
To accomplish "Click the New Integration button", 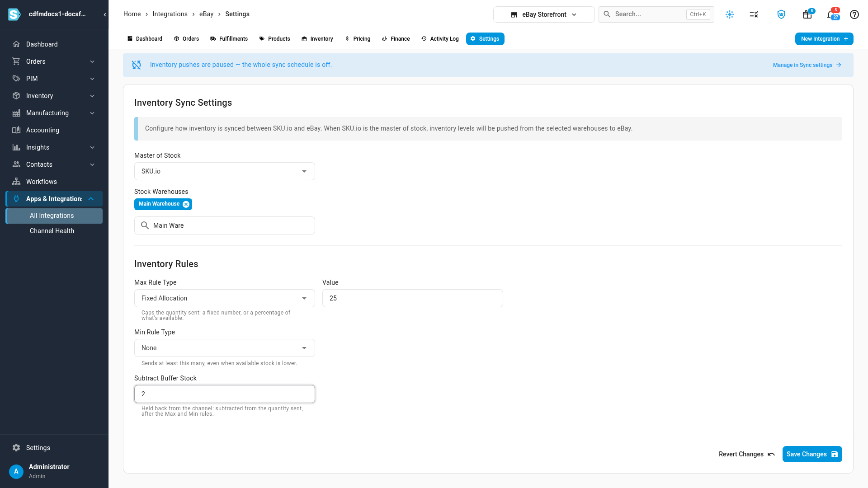I will pos(824,39).
